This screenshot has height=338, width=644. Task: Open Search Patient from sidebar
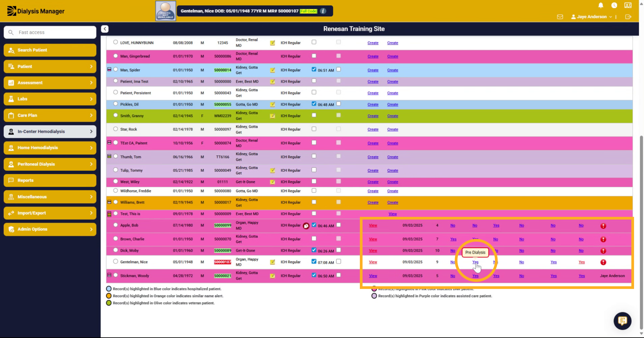point(50,50)
